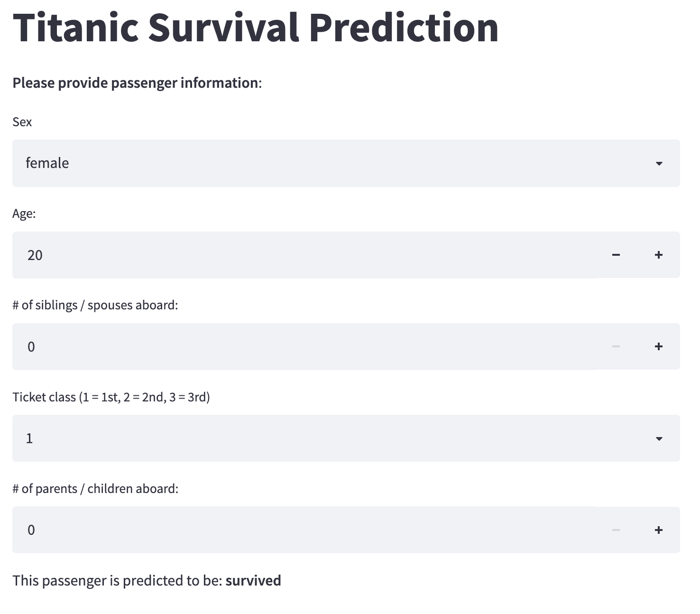Viewport: 700px width, 614px height.
Task: Open the Sex dropdown arrow
Action: (x=659, y=164)
